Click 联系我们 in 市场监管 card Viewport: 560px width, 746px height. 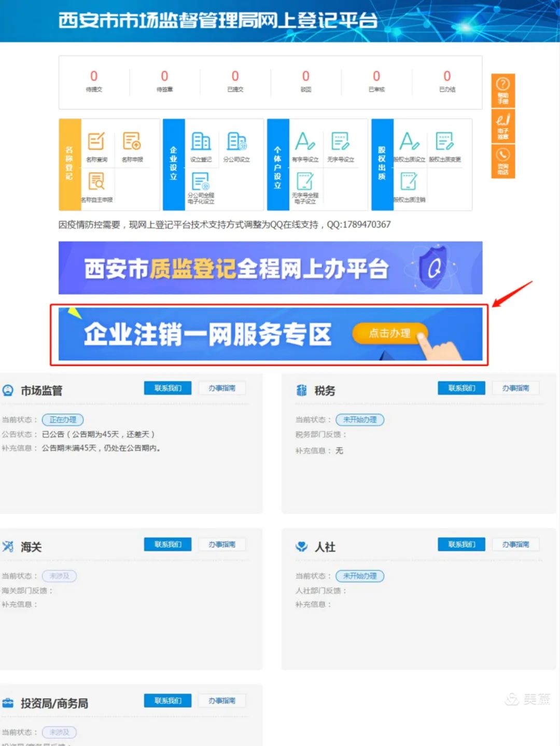click(x=167, y=388)
